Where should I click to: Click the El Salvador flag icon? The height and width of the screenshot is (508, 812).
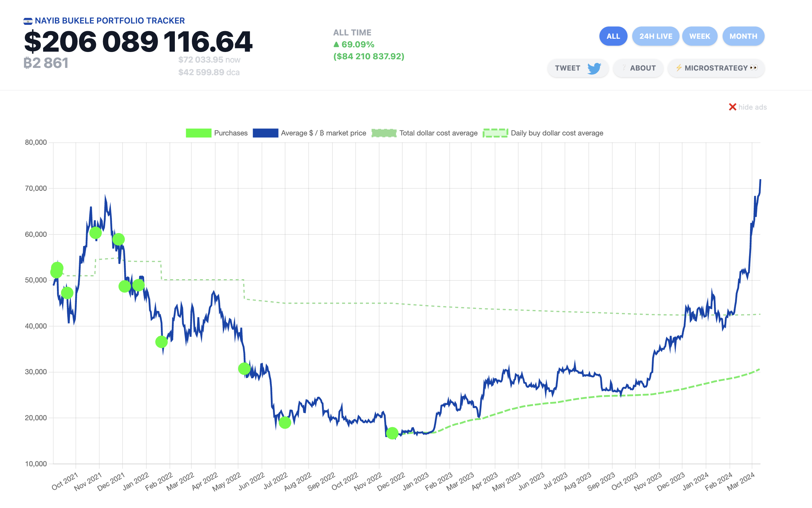(x=28, y=21)
